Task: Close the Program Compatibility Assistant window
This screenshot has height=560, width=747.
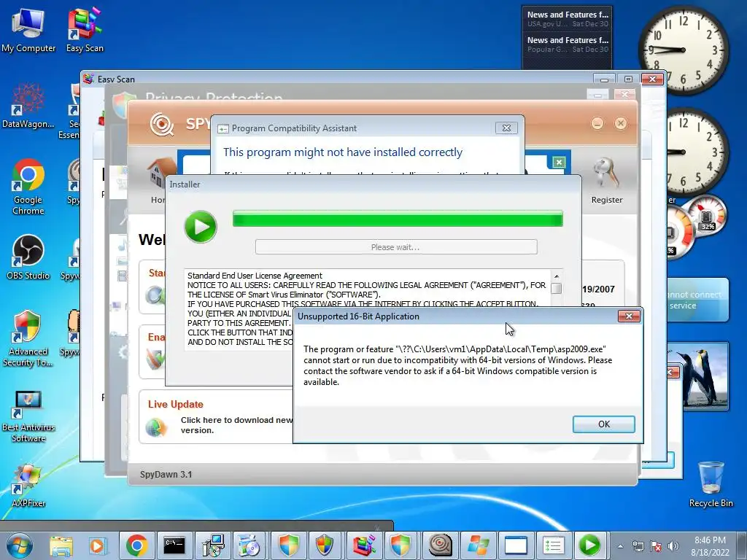Action: pos(506,128)
